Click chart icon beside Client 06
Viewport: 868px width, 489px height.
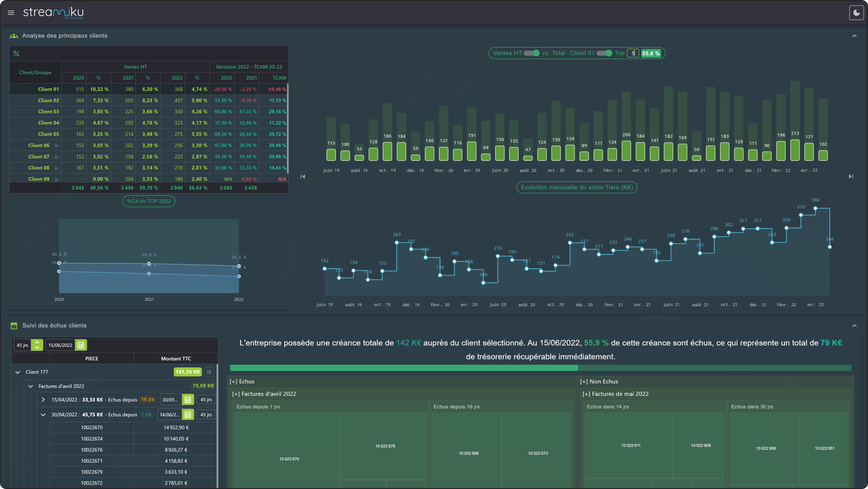pos(56,146)
